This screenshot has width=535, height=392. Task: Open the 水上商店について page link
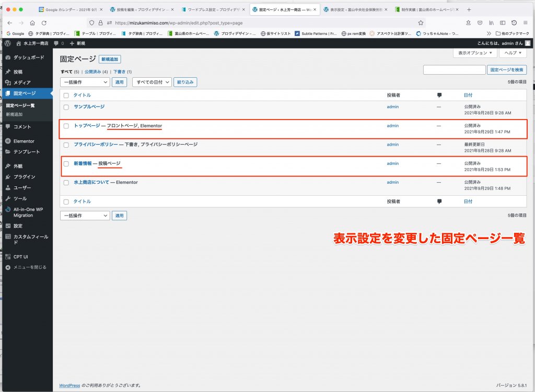point(91,182)
